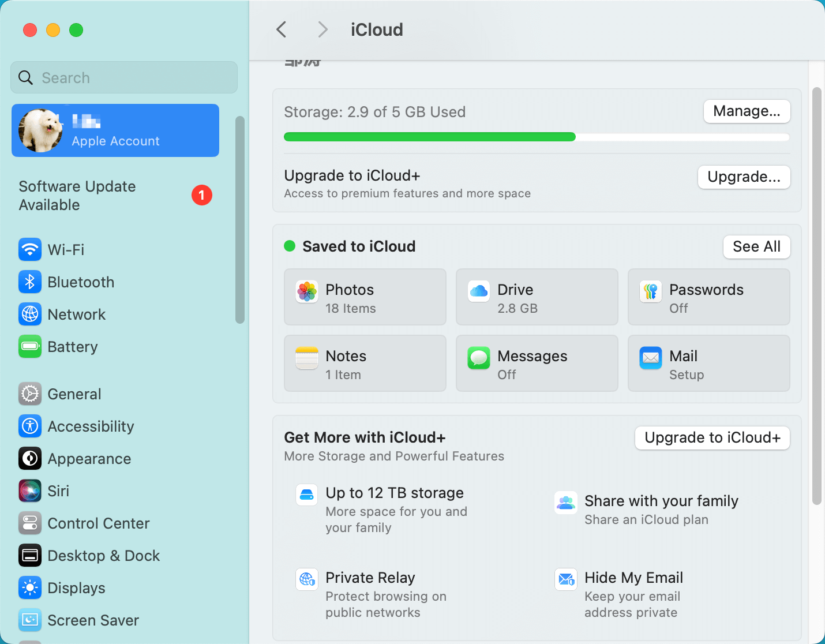Click See All saved iCloud apps
The height and width of the screenshot is (644, 825).
756,246
